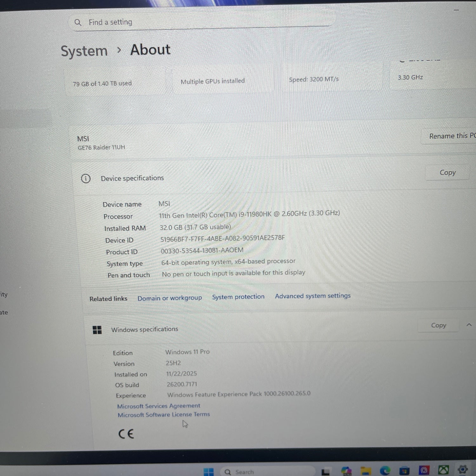
Task: Click the Settings gear icon in taskbar
Action: (x=463, y=469)
